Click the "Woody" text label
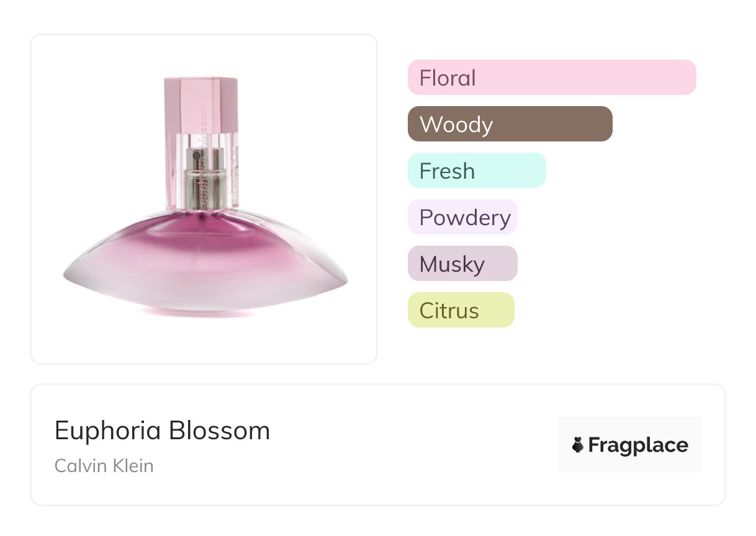 456,125
